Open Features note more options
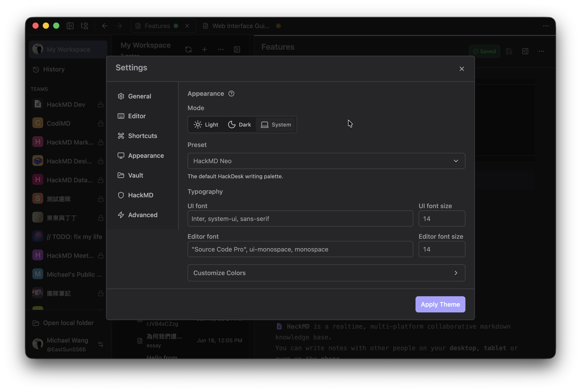Viewport: 581px width, 392px height. pos(541,51)
